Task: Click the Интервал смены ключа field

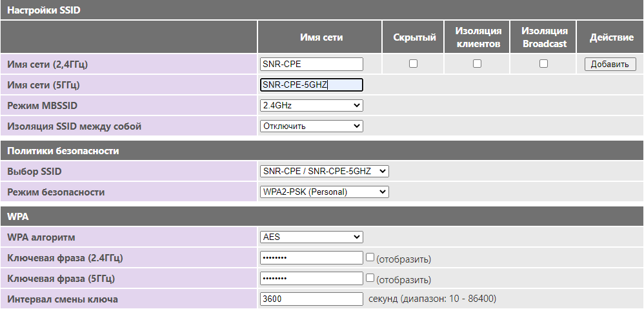Action: click(x=311, y=299)
